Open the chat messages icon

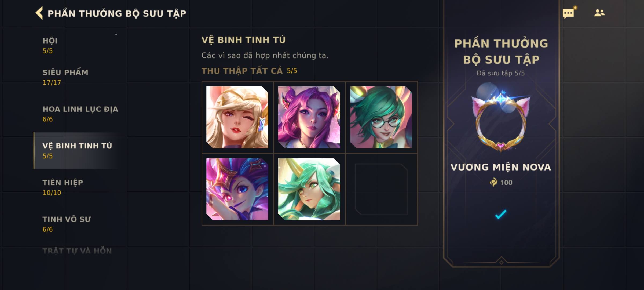pos(568,13)
